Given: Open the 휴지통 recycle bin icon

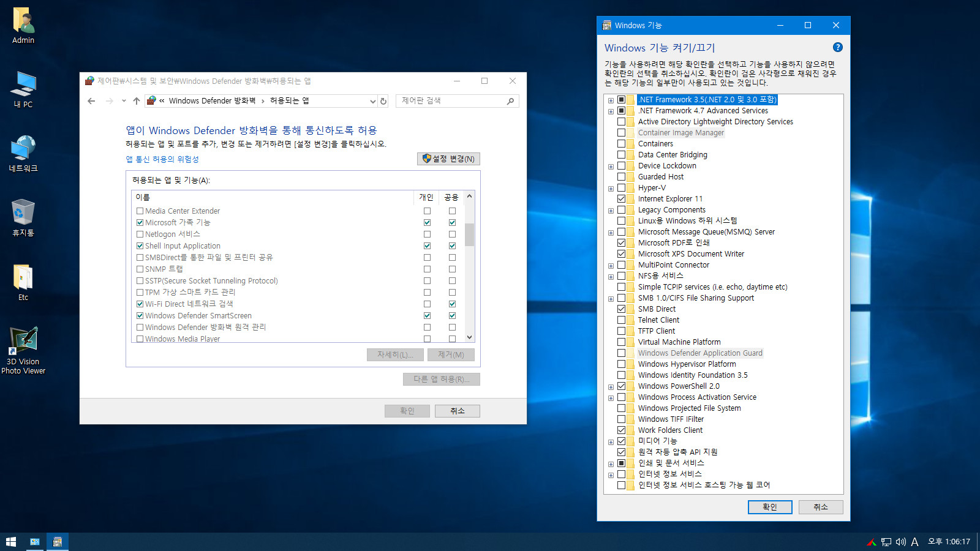Looking at the screenshot, I should coord(23,219).
